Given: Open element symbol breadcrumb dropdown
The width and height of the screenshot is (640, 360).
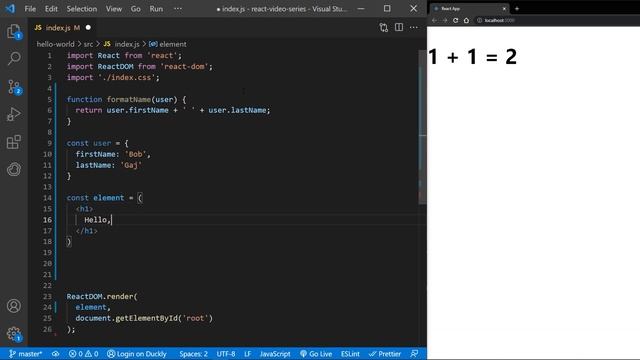Looking at the screenshot, I should pyautogui.click(x=168, y=44).
